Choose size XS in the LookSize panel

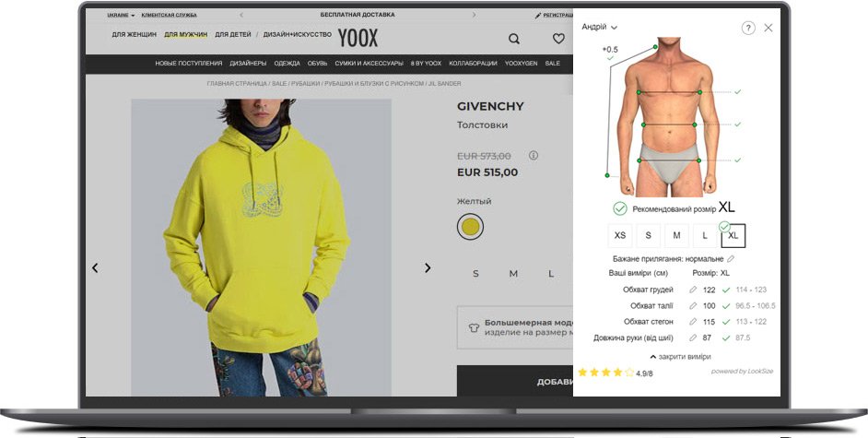pos(620,235)
